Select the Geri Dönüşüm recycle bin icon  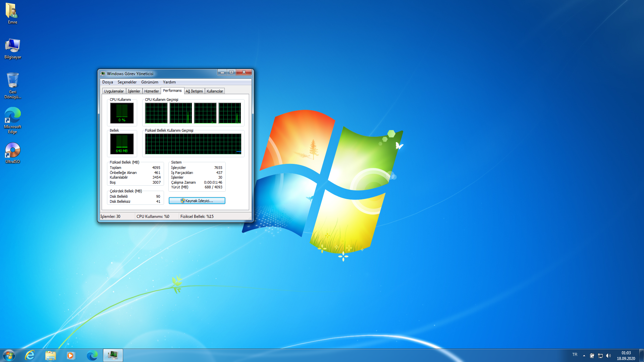(x=12, y=85)
